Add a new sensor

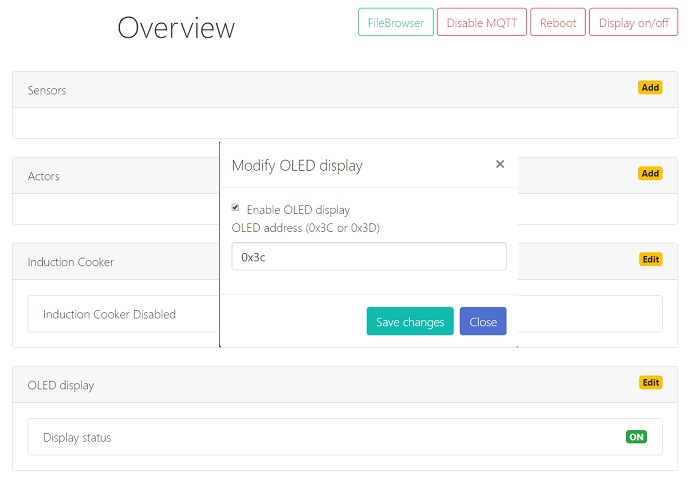point(650,88)
